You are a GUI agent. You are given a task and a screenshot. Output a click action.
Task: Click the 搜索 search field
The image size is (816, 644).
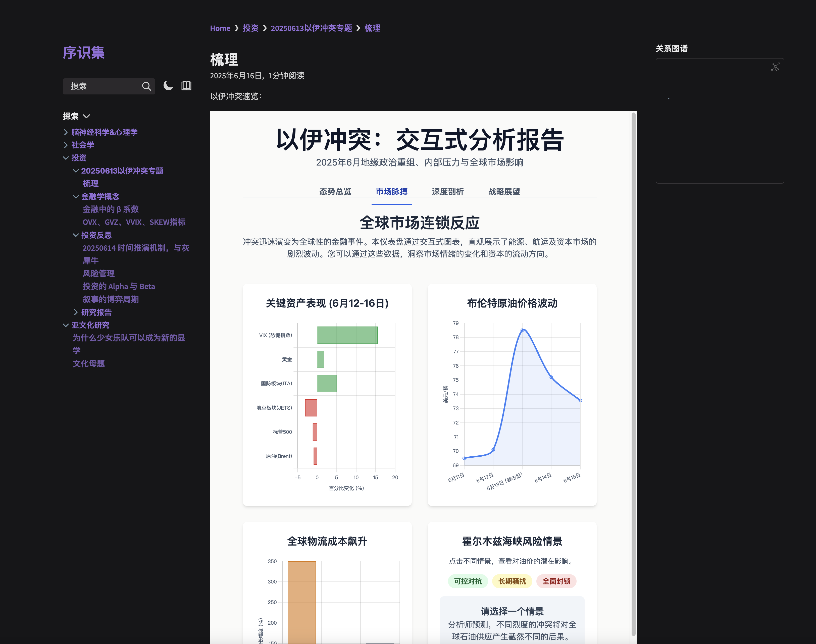click(x=109, y=86)
